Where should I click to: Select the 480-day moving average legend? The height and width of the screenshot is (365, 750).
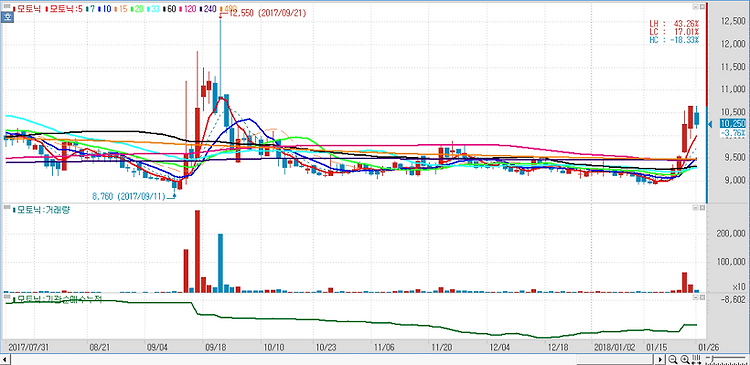[229, 9]
